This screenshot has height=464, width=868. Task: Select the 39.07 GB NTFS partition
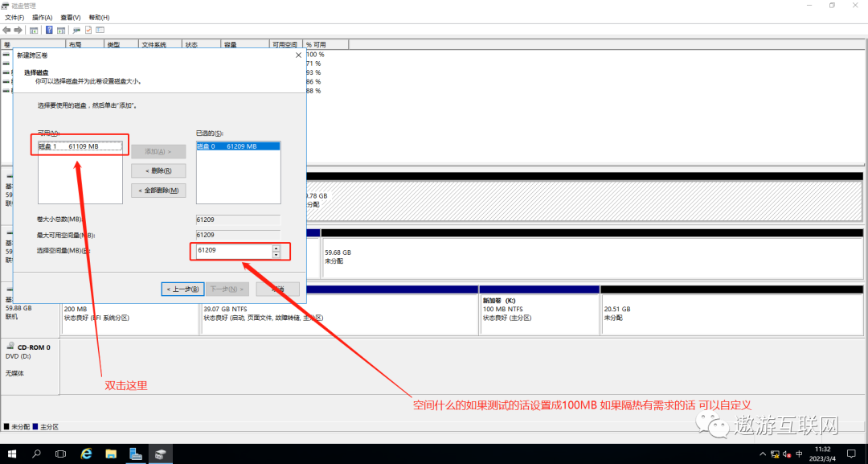[339, 314]
